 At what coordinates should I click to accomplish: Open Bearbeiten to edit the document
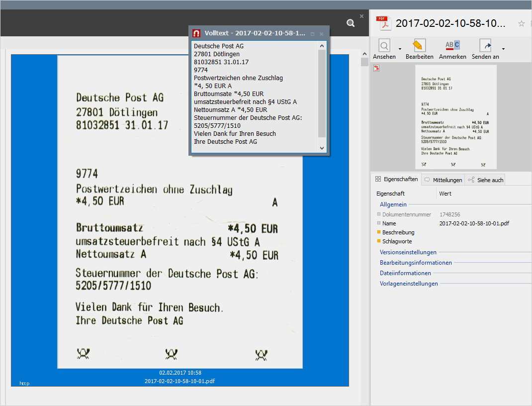coord(419,46)
